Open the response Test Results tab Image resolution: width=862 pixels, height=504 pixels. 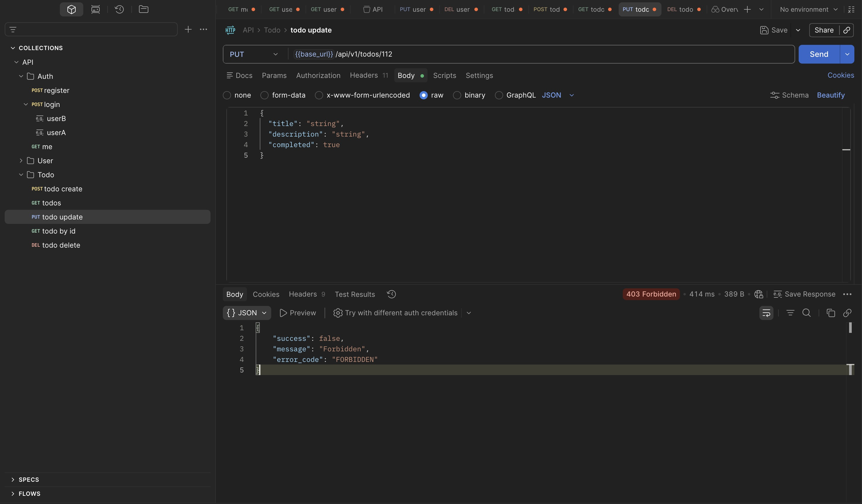355,294
